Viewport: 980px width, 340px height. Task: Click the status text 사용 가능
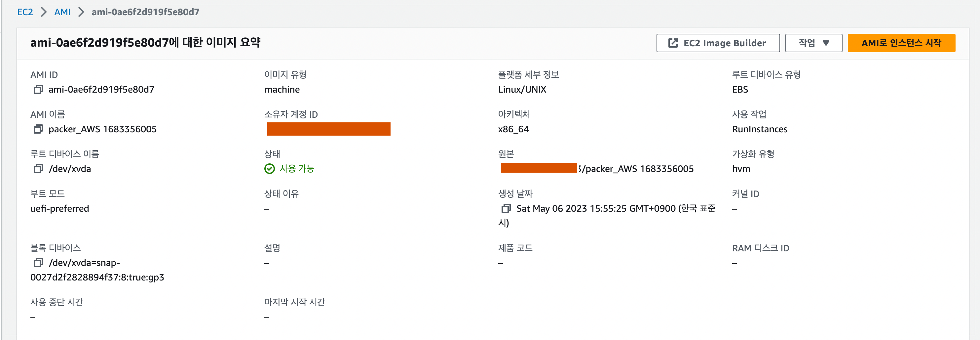[x=297, y=169]
